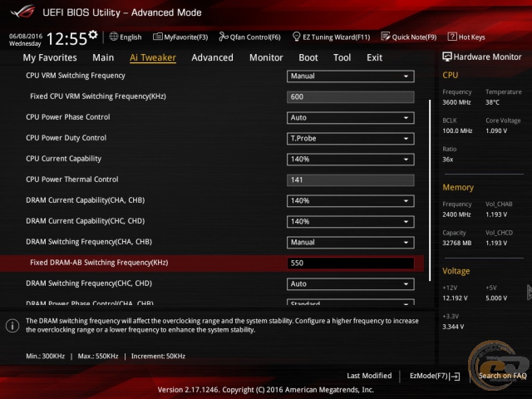Click the Hardware Monitor screen icon

447,57
